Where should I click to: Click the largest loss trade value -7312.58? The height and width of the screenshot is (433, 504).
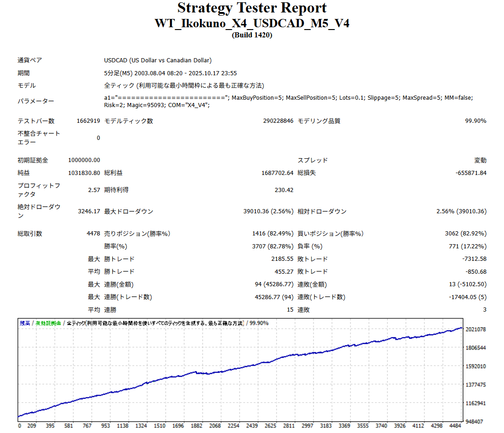click(x=473, y=259)
